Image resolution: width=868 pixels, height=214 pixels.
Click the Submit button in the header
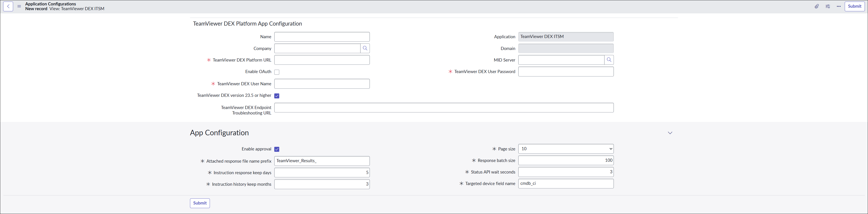tap(854, 6)
